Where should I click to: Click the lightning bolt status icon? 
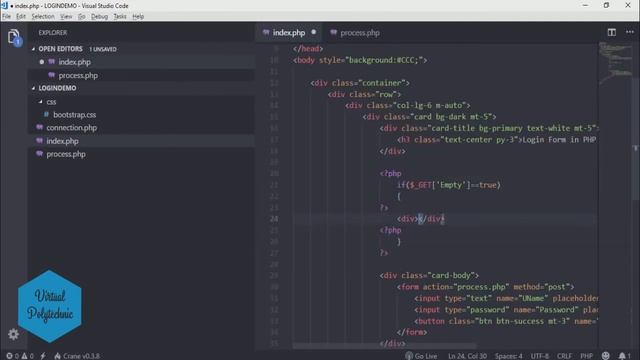(x=43, y=356)
